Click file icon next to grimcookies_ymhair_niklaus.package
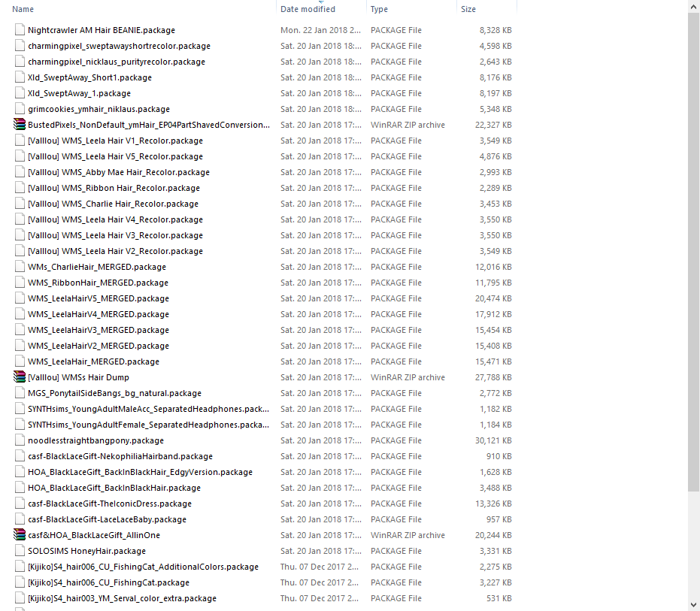Screen dimensions: 700x611 click(x=20, y=109)
